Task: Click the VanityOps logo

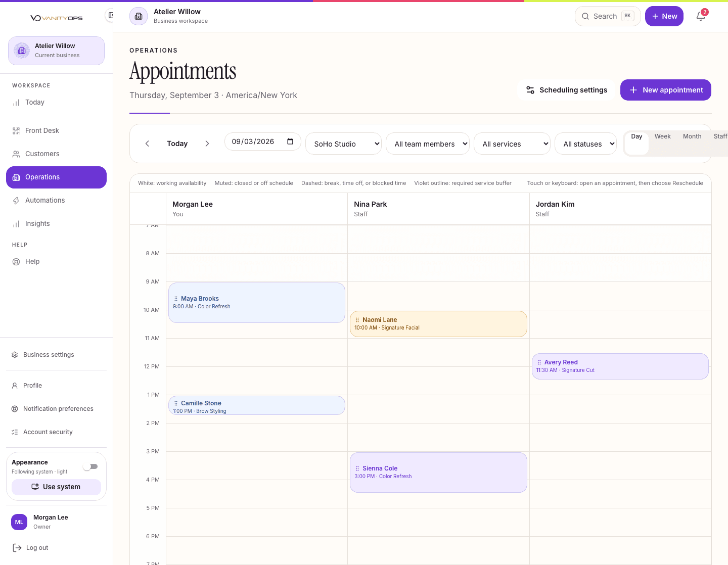Action: point(56,18)
